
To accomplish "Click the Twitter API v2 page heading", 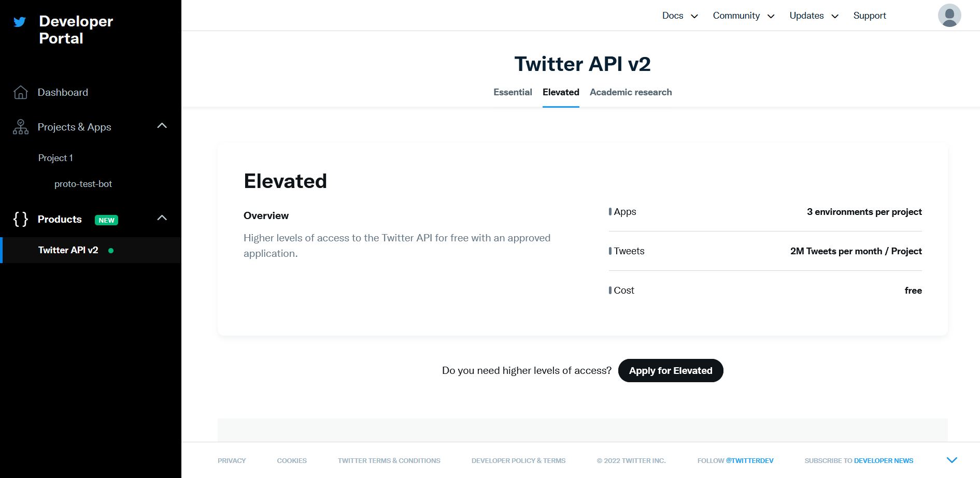I will point(583,64).
